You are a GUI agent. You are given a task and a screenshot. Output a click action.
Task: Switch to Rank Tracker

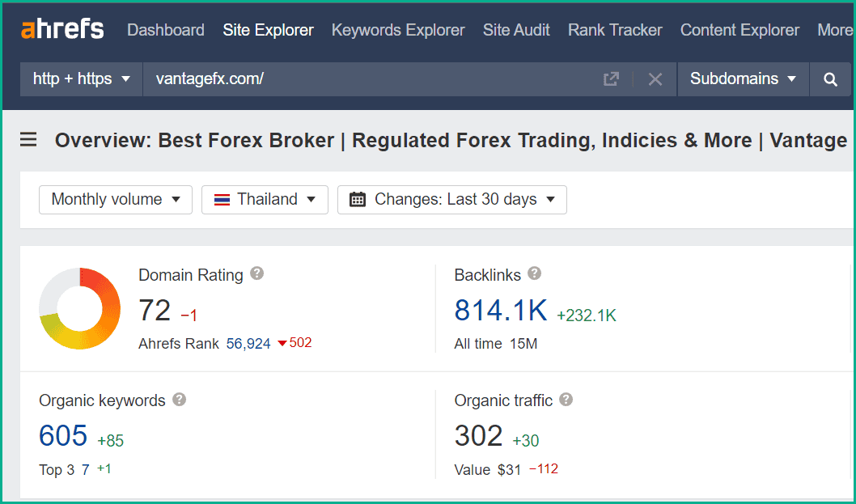pyautogui.click(x=615, y=30)
